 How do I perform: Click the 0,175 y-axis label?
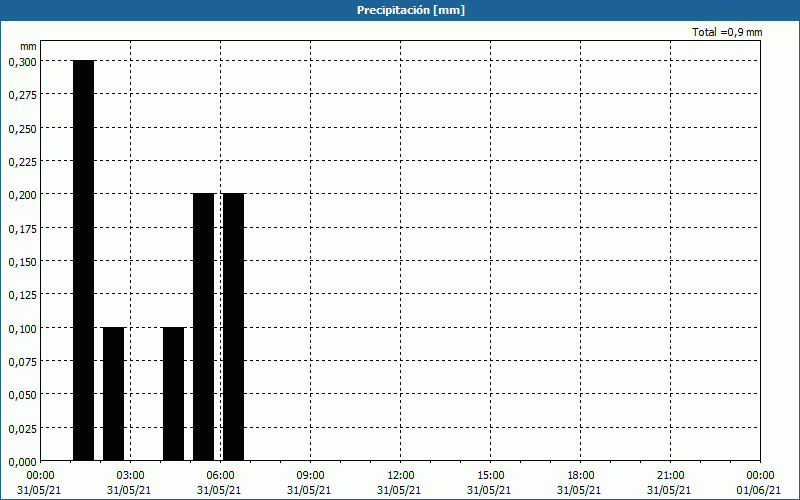[22, 229]
